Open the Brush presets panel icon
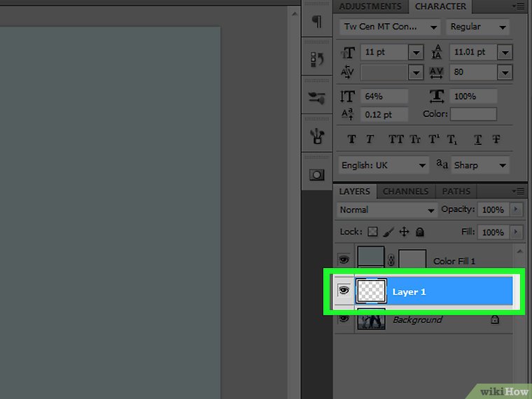532x399 pixels. (317, 99)
